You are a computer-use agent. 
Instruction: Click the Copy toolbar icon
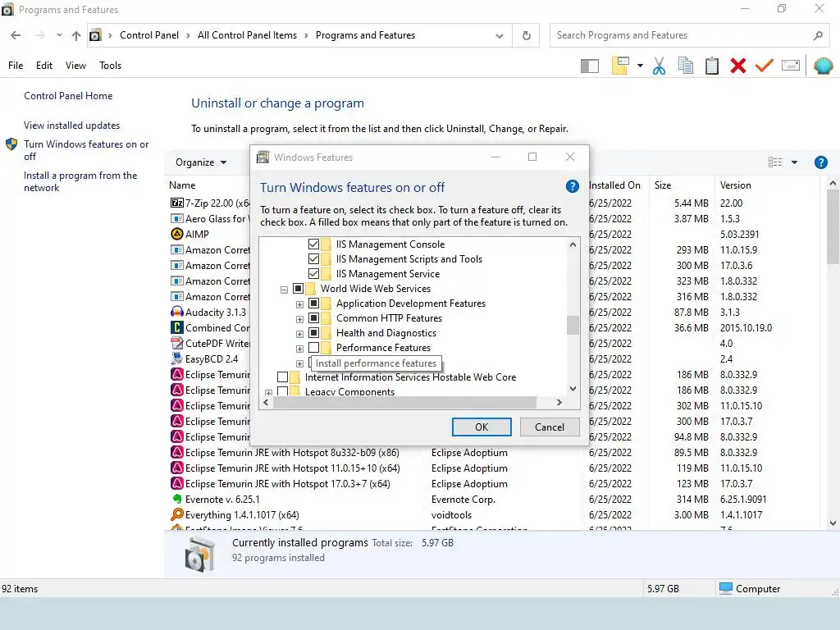685,66
